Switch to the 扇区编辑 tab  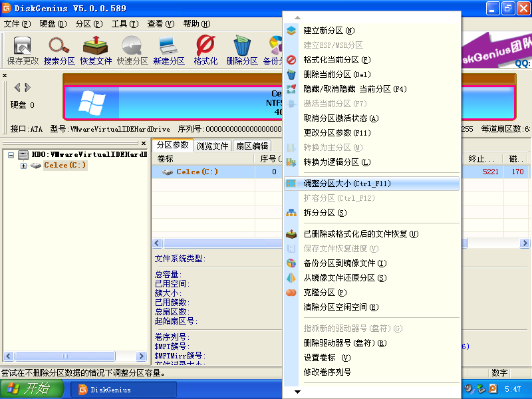[x=252, y=146]
